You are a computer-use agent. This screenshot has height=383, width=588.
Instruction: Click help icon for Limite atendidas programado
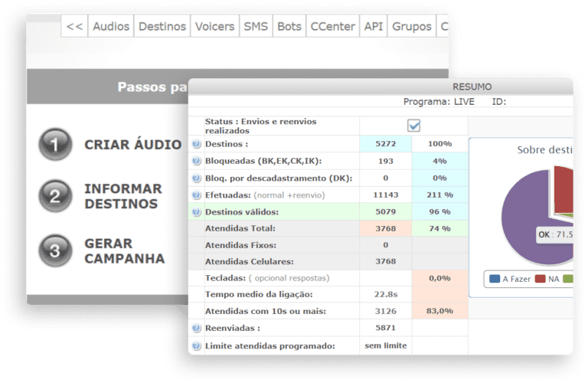(x=196, y=345)
